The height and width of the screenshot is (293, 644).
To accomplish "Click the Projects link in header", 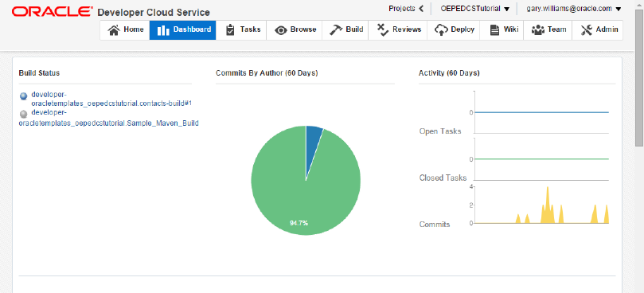I will (x=402, y=9).
